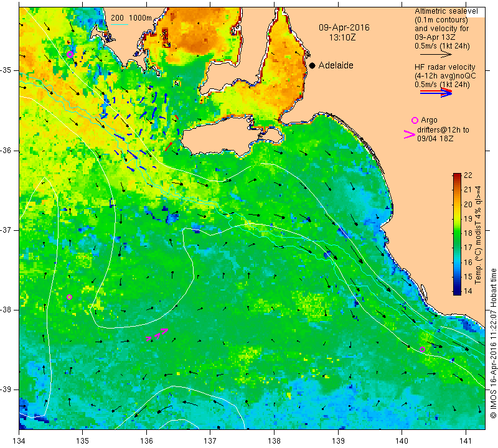Click the colorbar tick label '16'
This screenshot has width=498, height=448.
pyautogui.click(x=468, y=262)
